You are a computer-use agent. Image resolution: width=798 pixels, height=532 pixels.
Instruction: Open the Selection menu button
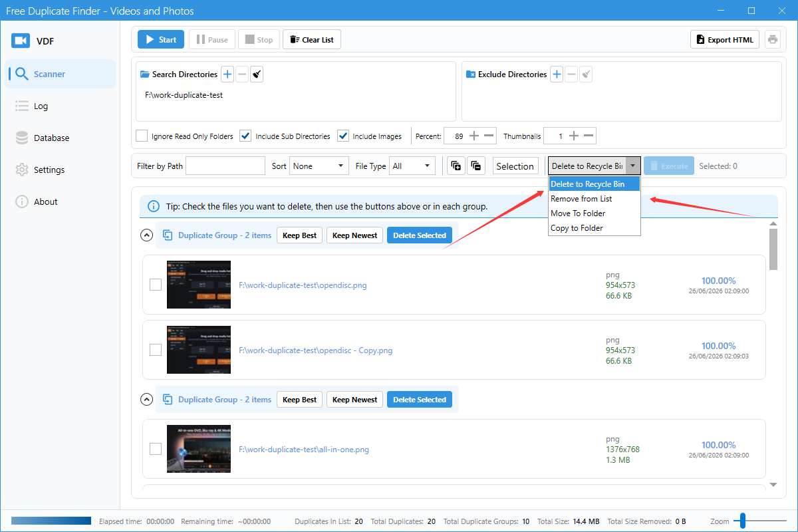[x=515, y=166]
